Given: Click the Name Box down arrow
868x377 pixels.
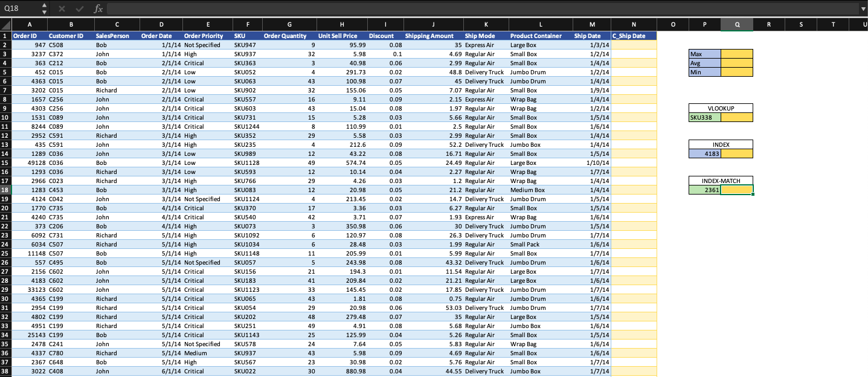Looking at the screenshot, I should click(x=43, y=11).
